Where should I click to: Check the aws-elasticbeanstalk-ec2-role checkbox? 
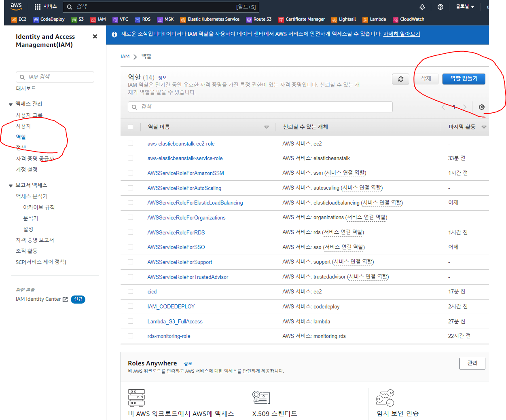coord(130,143)
